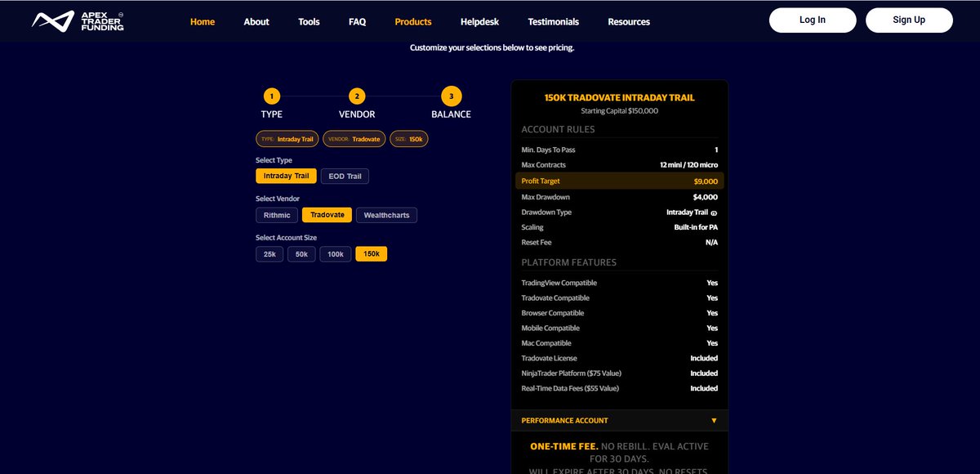Click the NinjaTrader Platform ($75 Value) row
980x474 pixels.
pyautogui.click(x=619, y=373)
